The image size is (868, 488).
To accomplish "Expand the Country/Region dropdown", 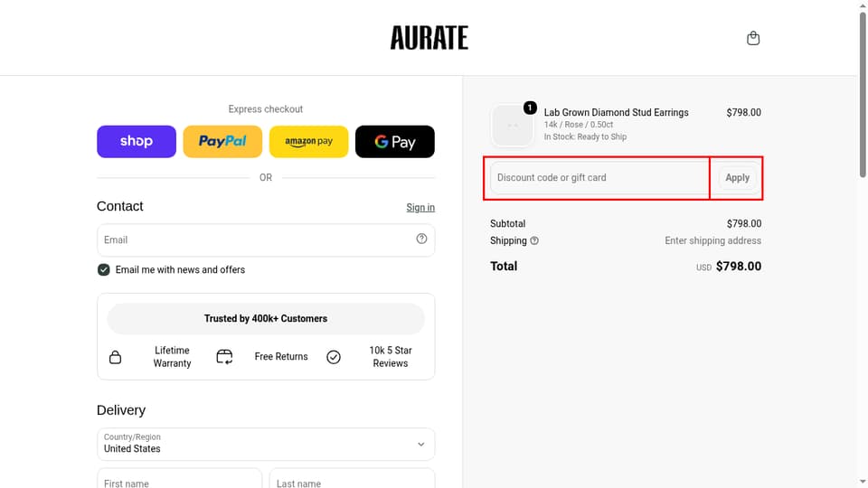I will pos(266,444).
